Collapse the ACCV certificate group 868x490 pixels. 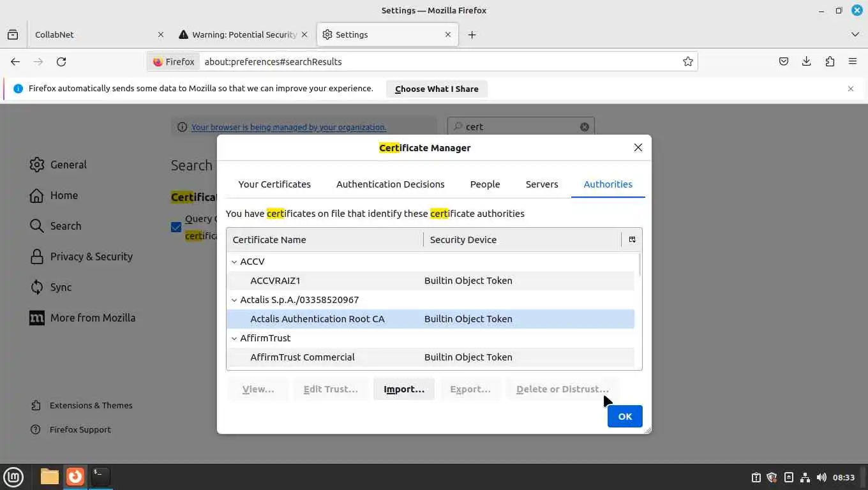(x=234, y=262)
